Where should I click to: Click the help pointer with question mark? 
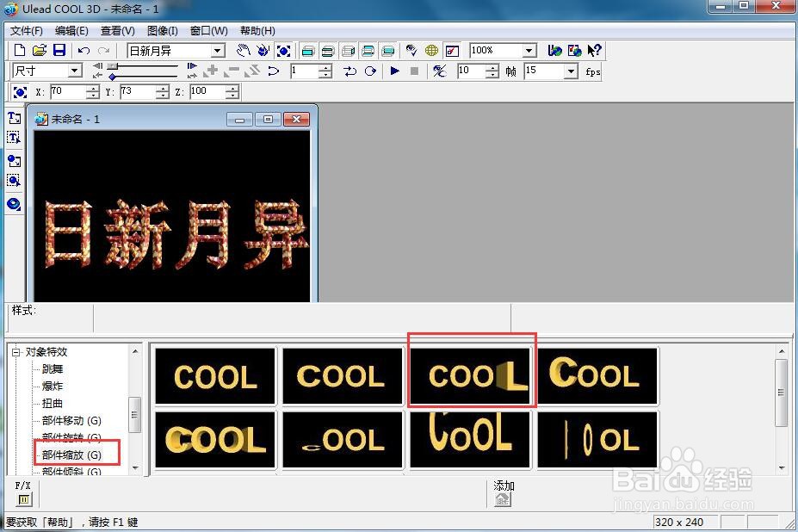(x=595, y=51)
